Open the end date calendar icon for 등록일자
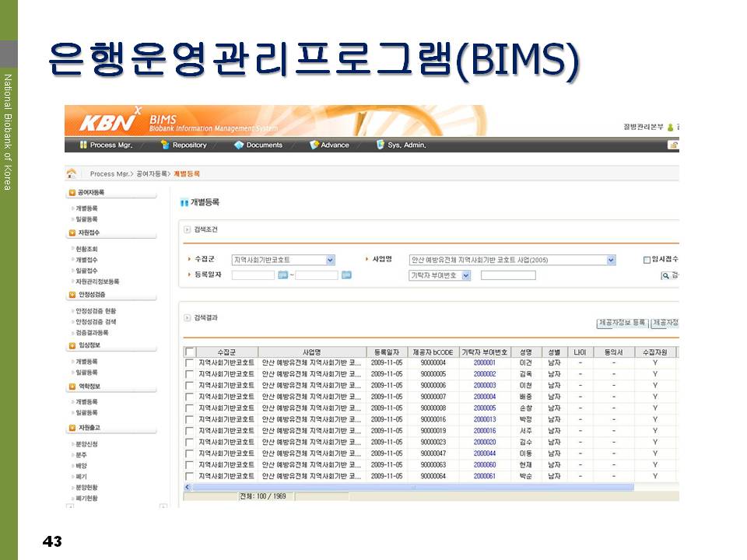Screen dimensions: 747x560 [x=346, y=275]
